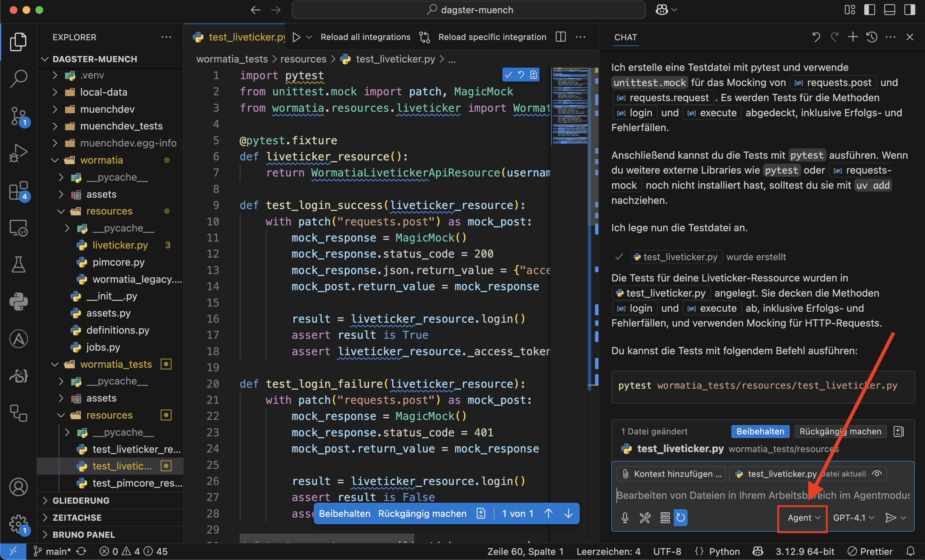Go to next change down arrow
Image resolution: width=925 pixels, height=560 pixels.
pos(568,513)
